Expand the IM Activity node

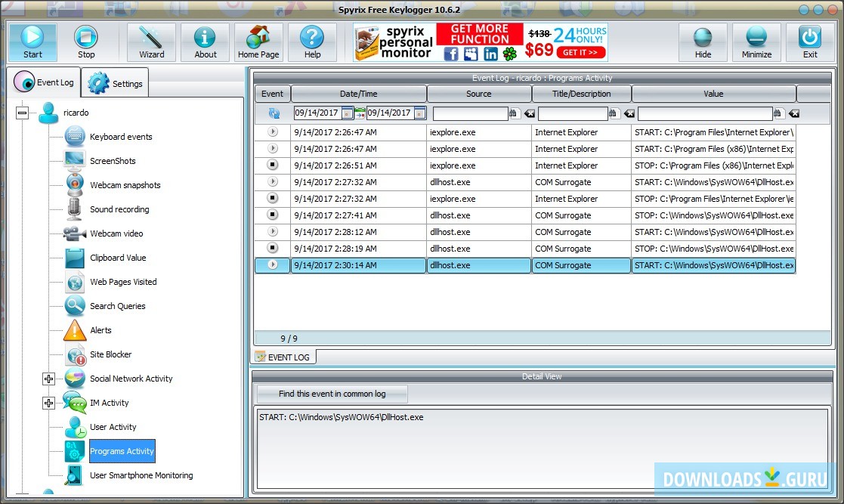(x=49, y=403)
